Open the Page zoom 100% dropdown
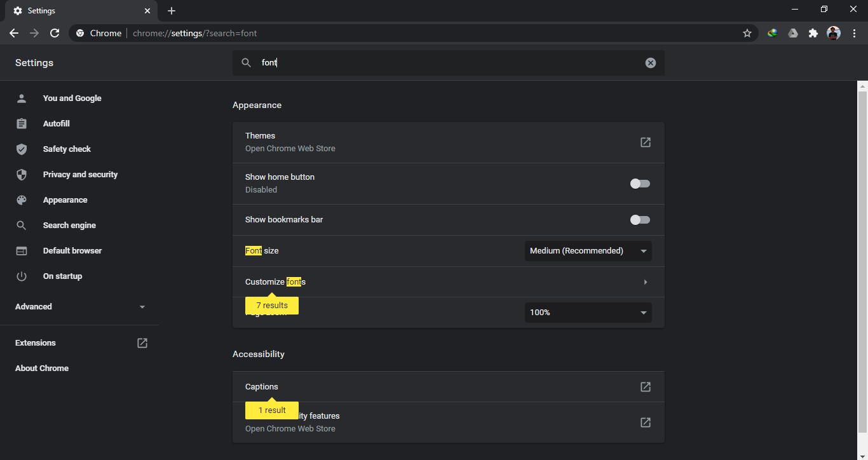This screenshot has width=868, height=460. tap(588, 313)
